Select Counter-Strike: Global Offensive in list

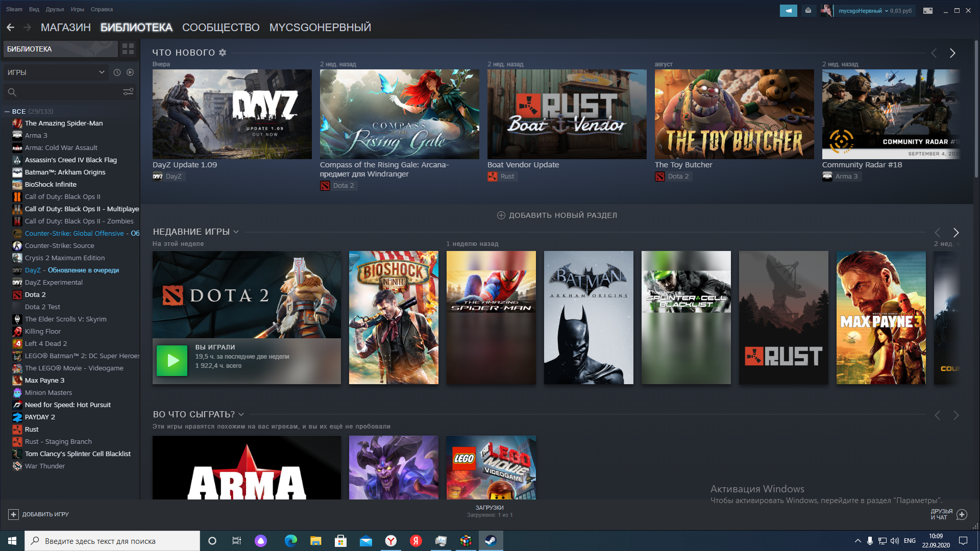[75, 233]
